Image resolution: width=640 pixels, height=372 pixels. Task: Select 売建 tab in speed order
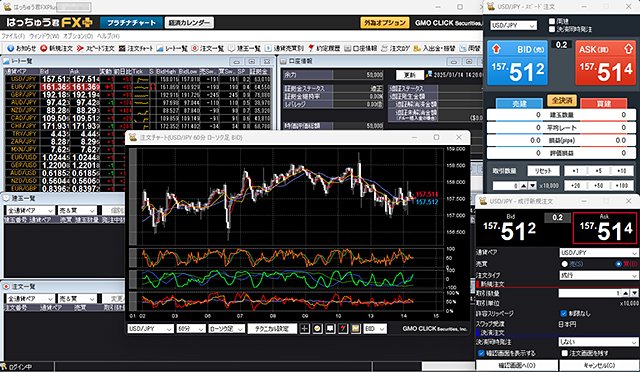[520, 104]
